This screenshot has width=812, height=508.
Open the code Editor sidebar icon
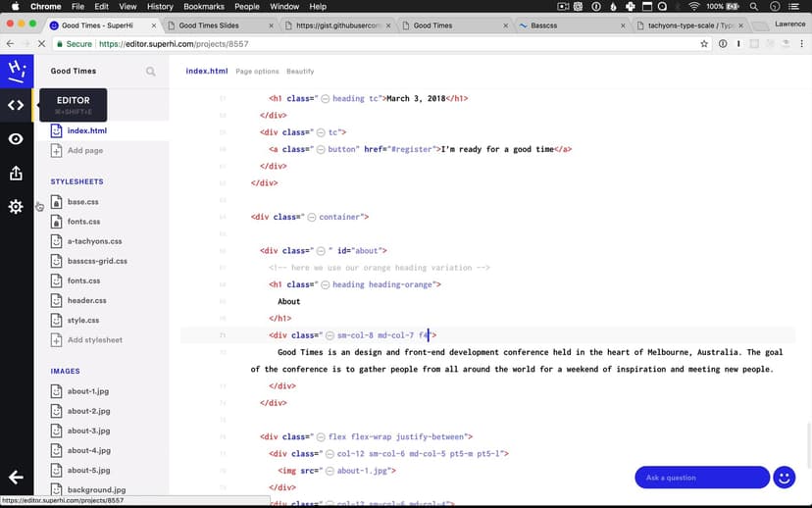click(x=16, y=105)
